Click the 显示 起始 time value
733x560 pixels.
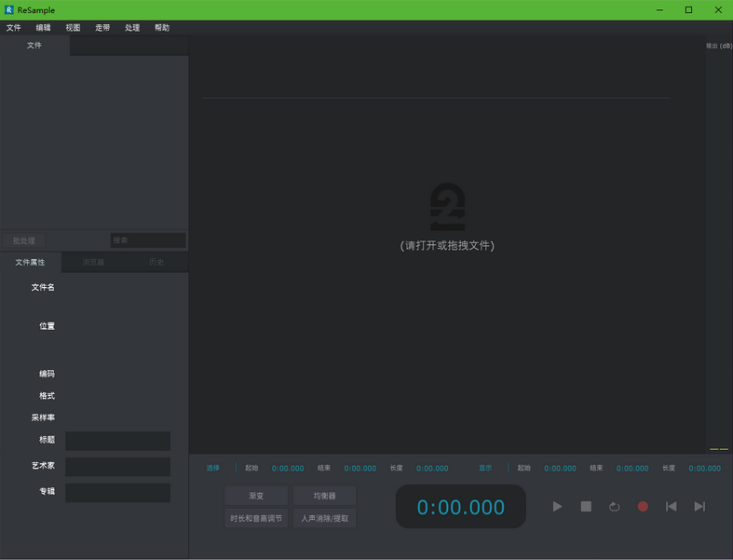(x=560, y=469)
